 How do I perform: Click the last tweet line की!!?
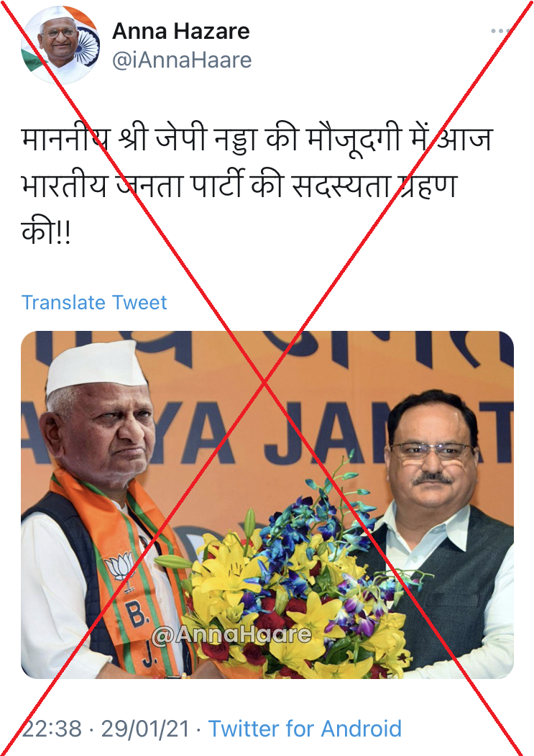point(46,231)
